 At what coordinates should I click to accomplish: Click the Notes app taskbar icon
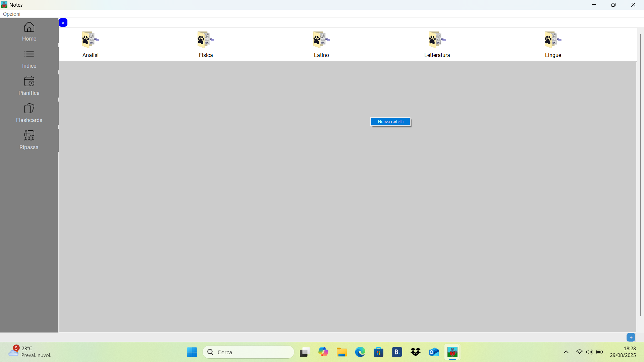452,352
